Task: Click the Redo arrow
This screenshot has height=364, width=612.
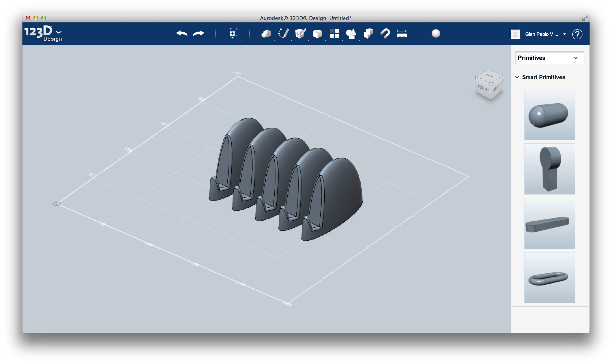Action: click(x=198, y=33)
